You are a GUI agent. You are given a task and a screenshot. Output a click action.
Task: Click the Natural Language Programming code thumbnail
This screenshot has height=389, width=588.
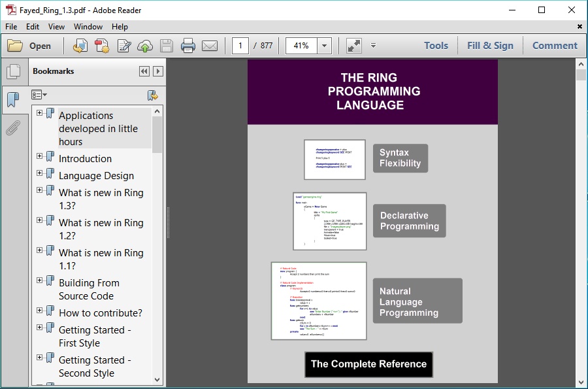319,301
